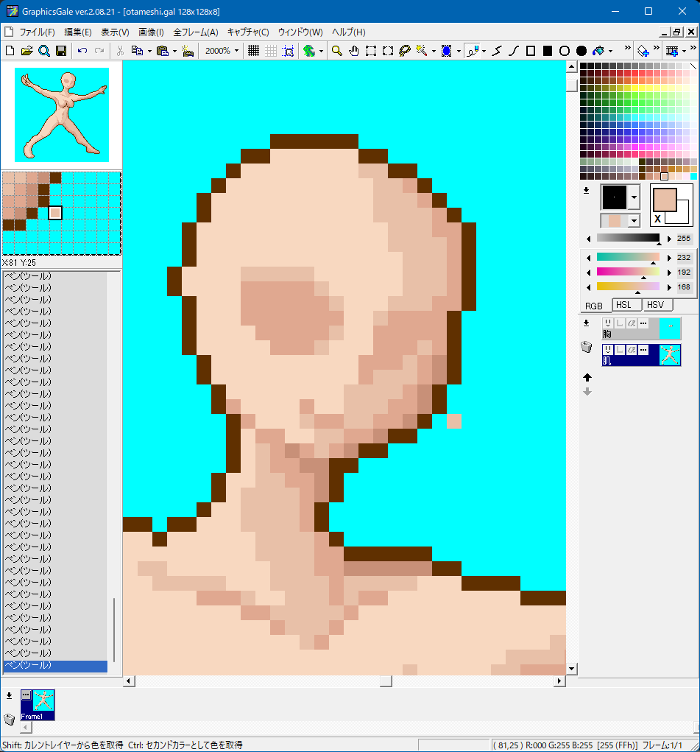
Task: Click the magnifier preview icon beside the folder icon
Action: (x=44, y=51)
